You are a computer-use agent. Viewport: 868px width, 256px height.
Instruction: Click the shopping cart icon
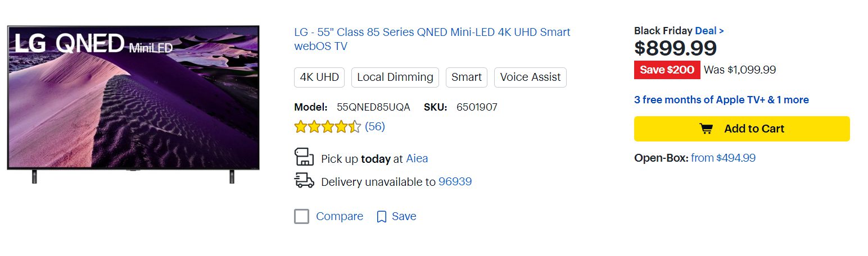[706, 129]
